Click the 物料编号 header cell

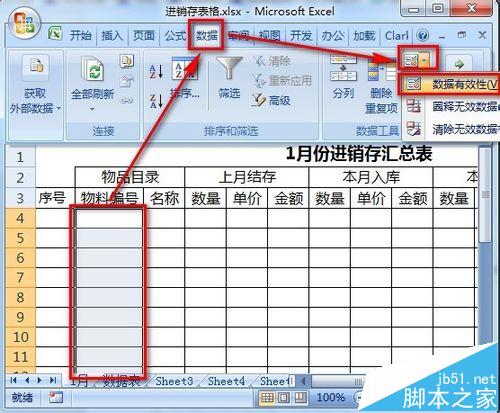pyautogui.click(x=109, y=198)
